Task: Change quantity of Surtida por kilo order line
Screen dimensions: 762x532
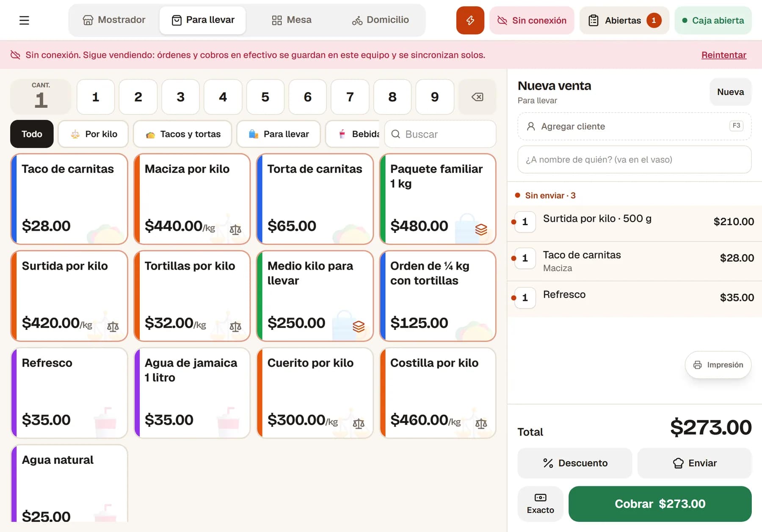Action: [x=525, y=222]
